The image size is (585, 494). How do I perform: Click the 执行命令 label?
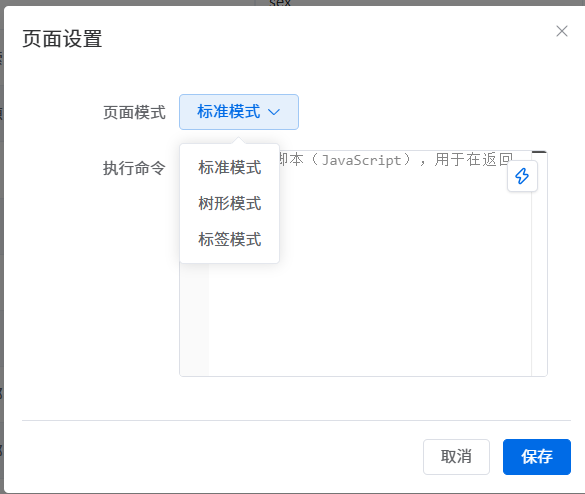134,168
